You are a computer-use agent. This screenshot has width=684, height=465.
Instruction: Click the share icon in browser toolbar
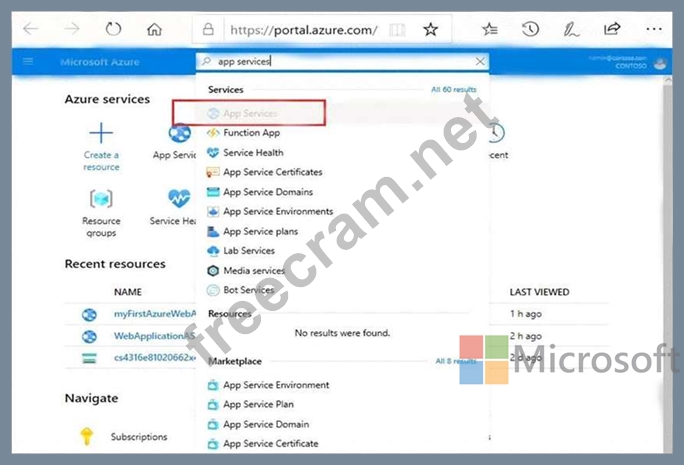[x=612, y=29]
